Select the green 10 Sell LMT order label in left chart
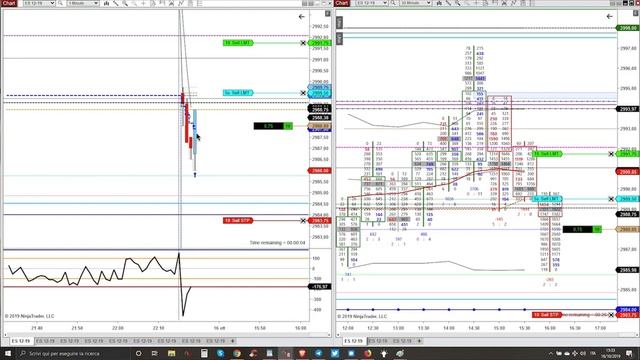The height and width of the screenshot is (360, 640). (238, 43)
